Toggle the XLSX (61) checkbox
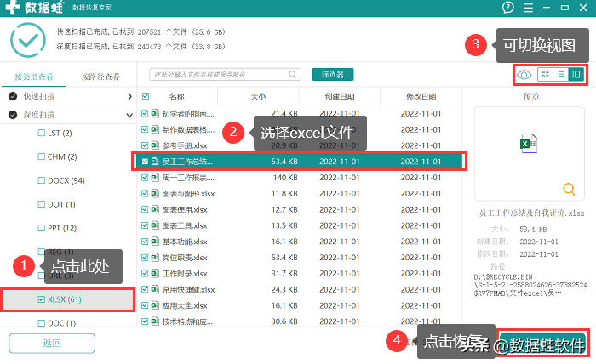Screen dimensions: 596x364 (x=42, y=299)
